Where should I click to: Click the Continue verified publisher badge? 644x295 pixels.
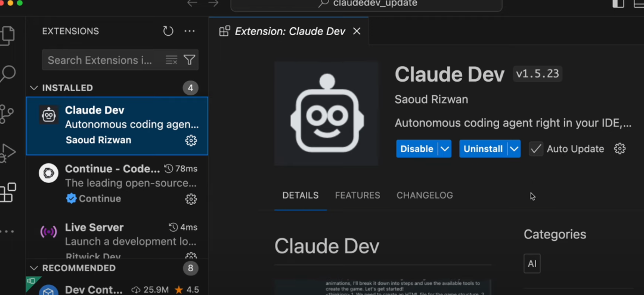coord(72,198)
